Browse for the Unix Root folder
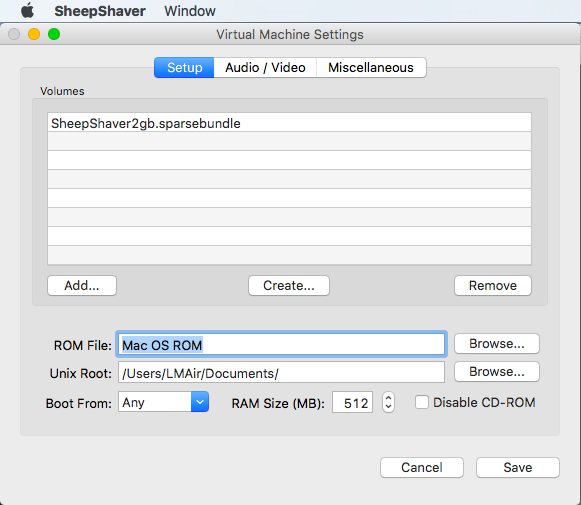This screenshot has width=581, height=505. pos(497,372)
